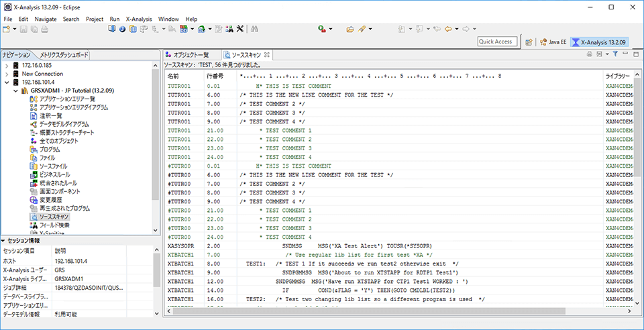Click the Open Perspective icon

click(x=529, y=42)
